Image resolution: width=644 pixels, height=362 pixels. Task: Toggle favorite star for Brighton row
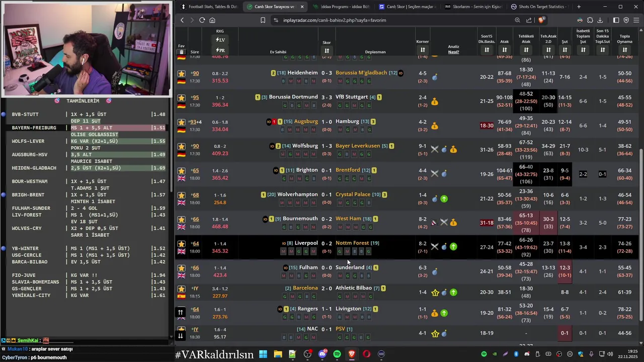(182, 171)
